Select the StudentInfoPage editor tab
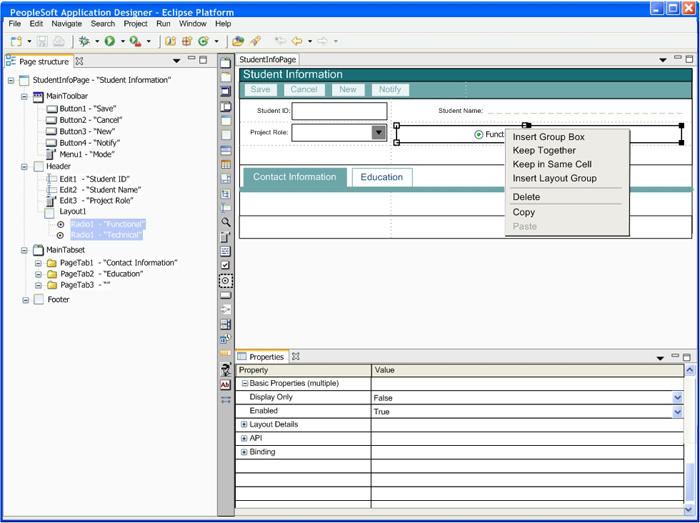The height and width of the screenshot is (523, 700). pyautogui.click(x=267, y=59)
